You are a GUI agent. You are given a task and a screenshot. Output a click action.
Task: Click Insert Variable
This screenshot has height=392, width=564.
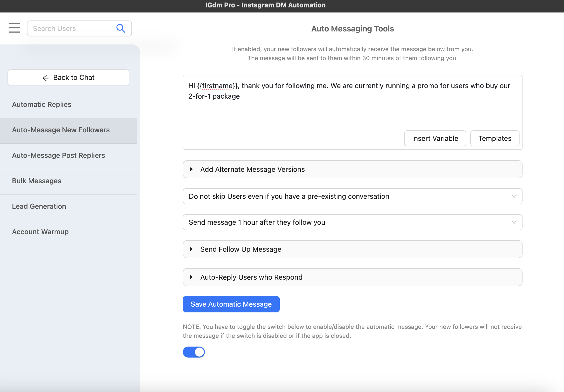(435, 138)
